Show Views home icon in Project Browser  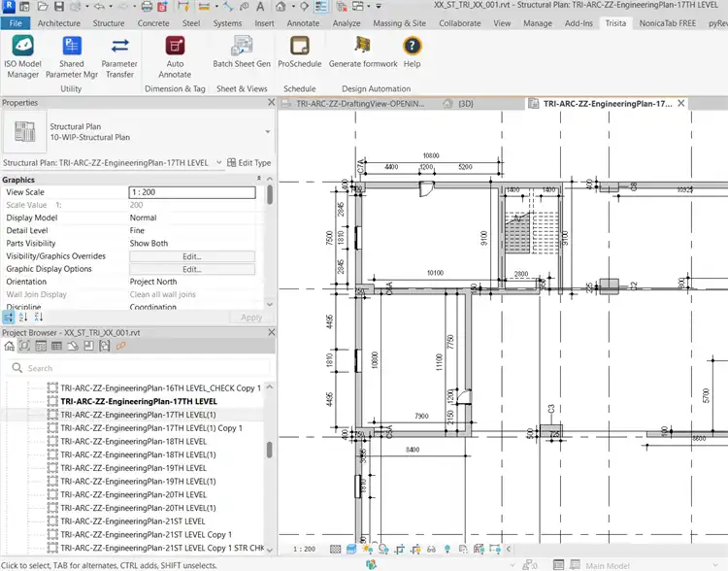[10, 346]
